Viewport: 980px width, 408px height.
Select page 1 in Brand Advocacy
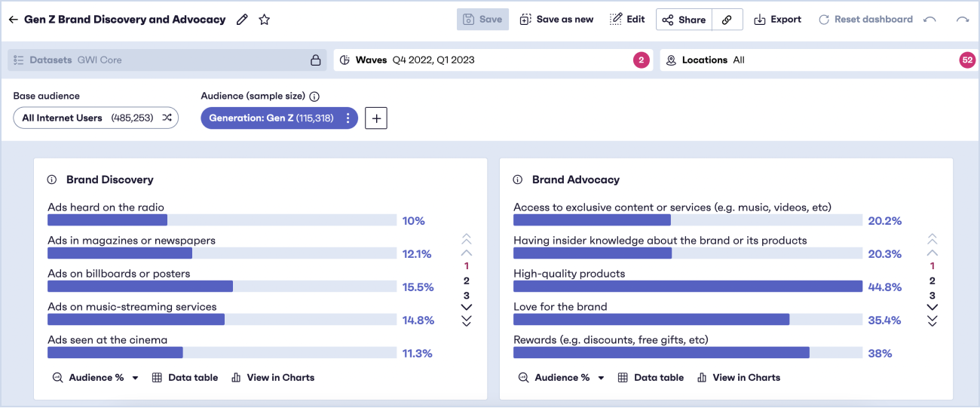coord(933,266)
